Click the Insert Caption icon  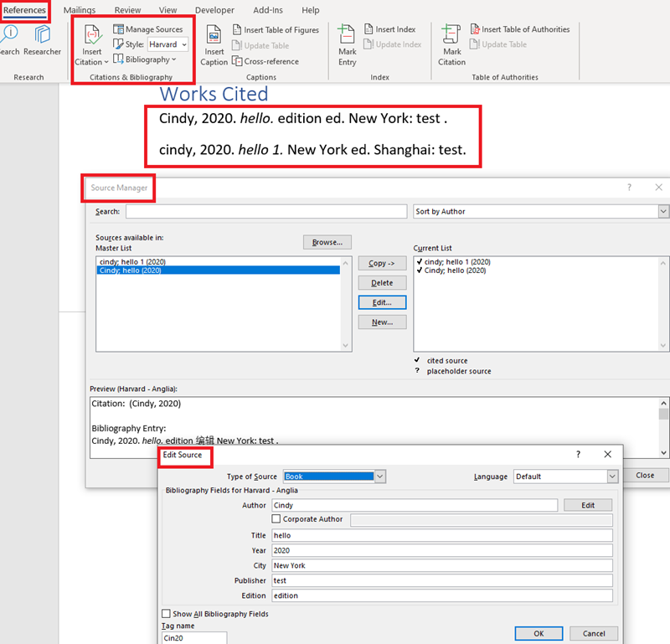(x=214, y=38)
